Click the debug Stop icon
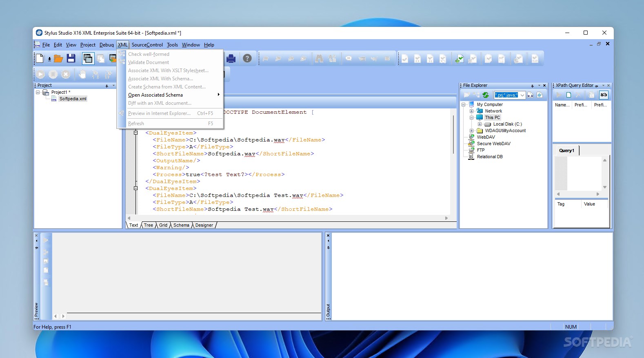 pyautogui.click(x=66, y=74)
